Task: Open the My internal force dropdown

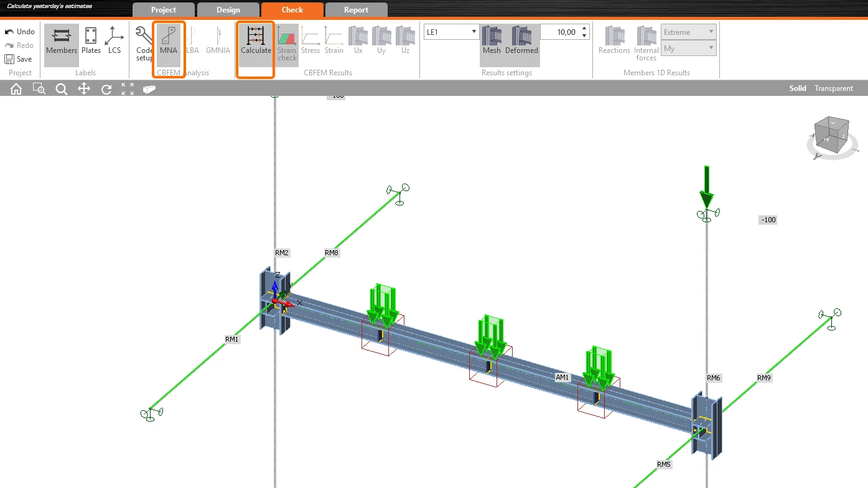Action: 688,49
